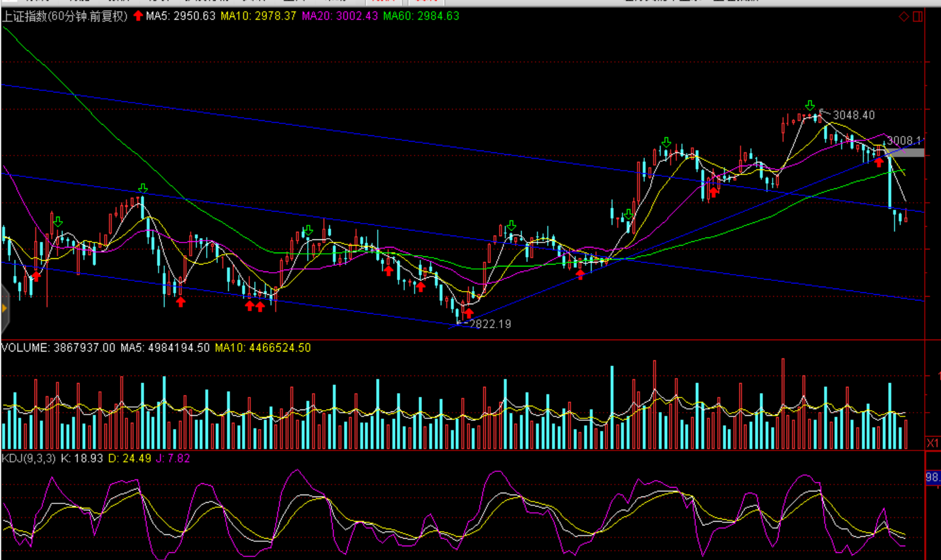Viewport: 941px width, 560px height.
Task: Click the blue 98 value box on KDJ axis
Action: tap(932, 477)
